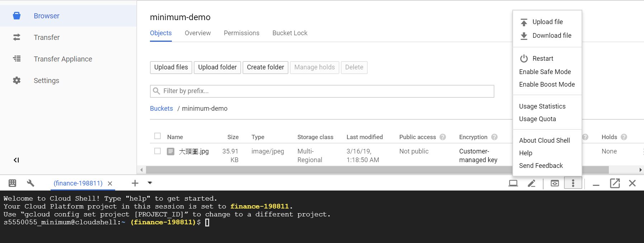Click the Transfer arrows icon
The image size is (644, 243).
point(17,37)
